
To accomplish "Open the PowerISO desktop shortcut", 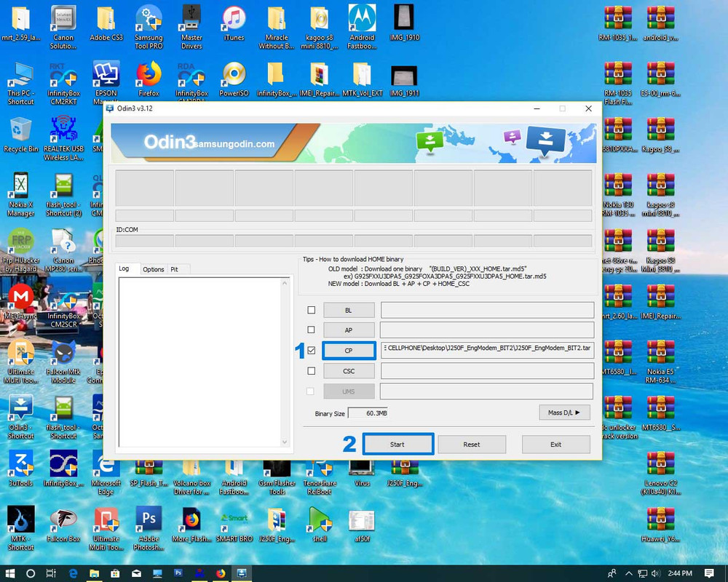I will 234,79.
